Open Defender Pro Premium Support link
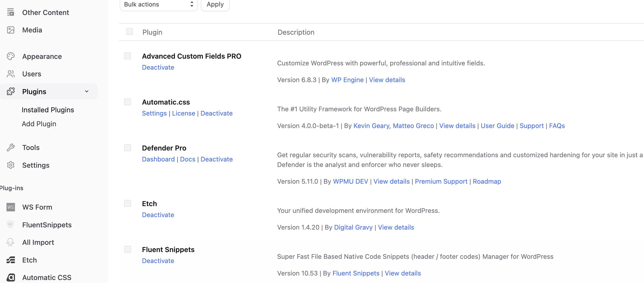 coord(441,181)
